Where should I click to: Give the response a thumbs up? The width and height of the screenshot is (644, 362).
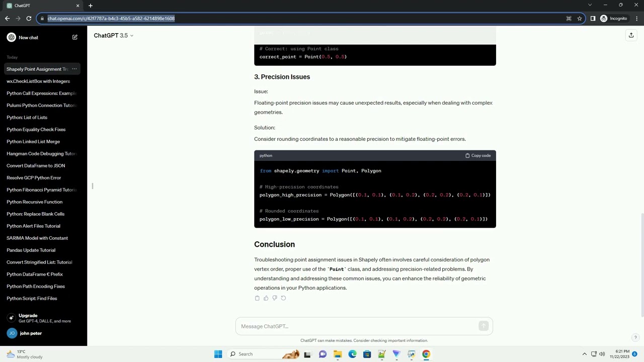266,298
